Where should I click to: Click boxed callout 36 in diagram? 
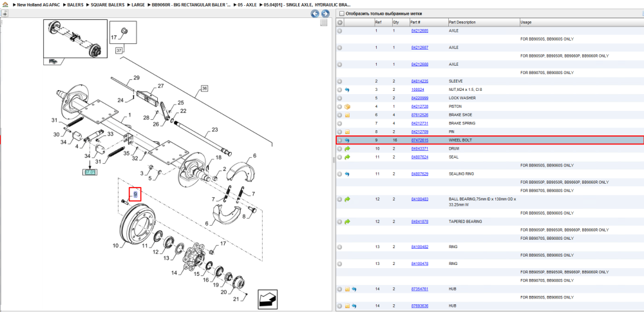coord(205,88)
